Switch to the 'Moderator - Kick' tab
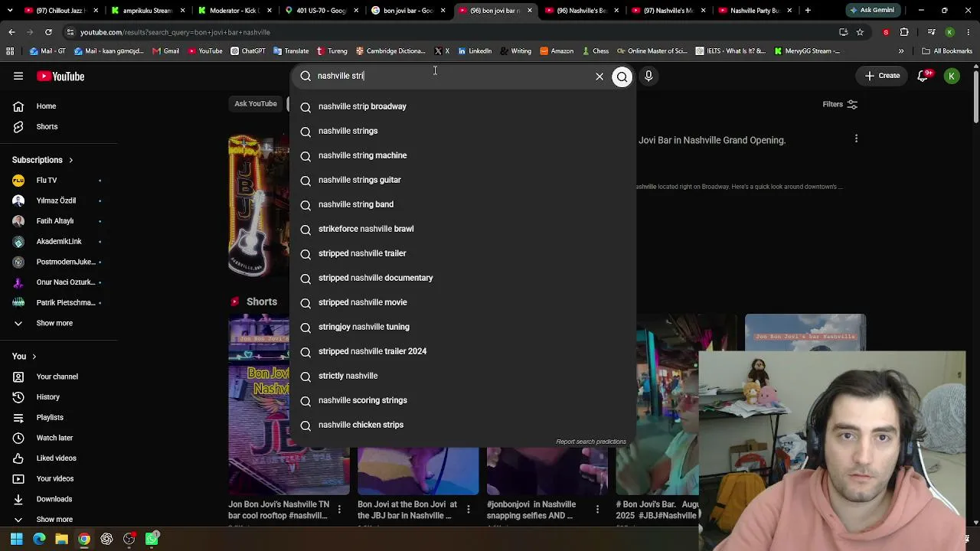 point(233,11)
